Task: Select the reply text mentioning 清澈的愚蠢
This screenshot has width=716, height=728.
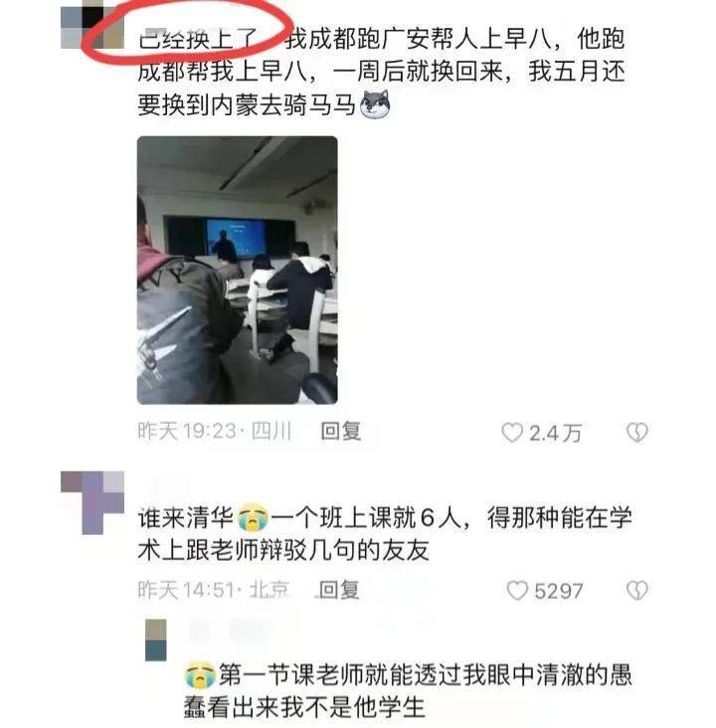Action: tap(408, 692)
